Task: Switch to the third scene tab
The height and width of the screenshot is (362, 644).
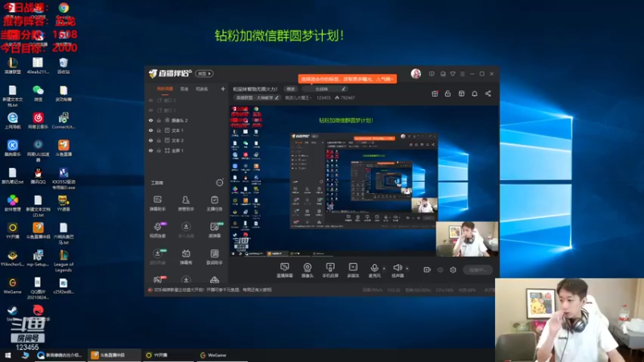Action: click(202, 88)
